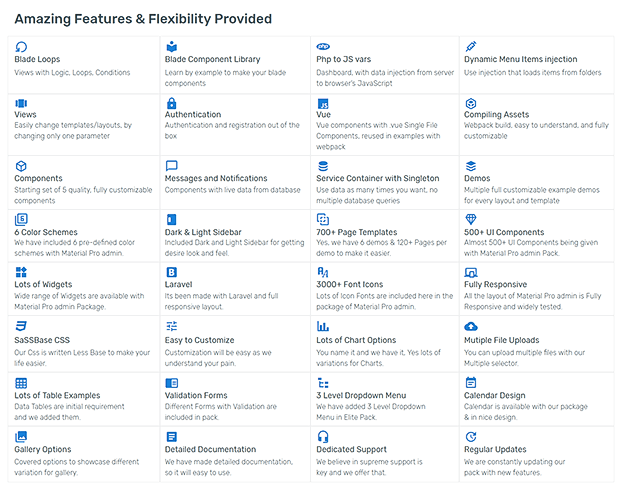The image size is (621, 498).
Task: Click the Dedicated Support headset icon
Action: point(322,437)
